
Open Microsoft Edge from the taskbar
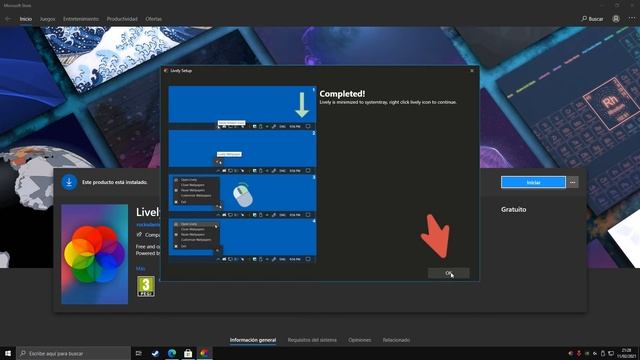coord(172,353)
